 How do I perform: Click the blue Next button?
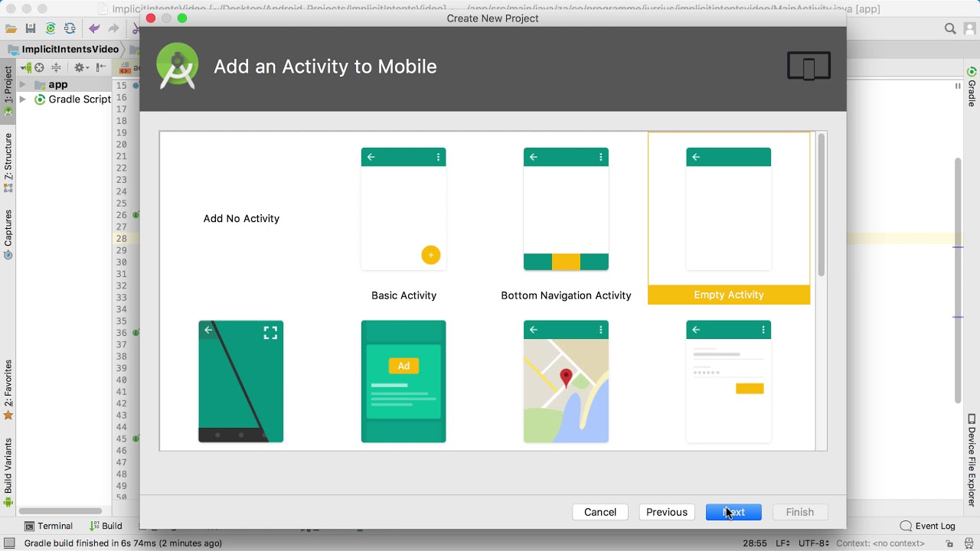click(733, 512)
